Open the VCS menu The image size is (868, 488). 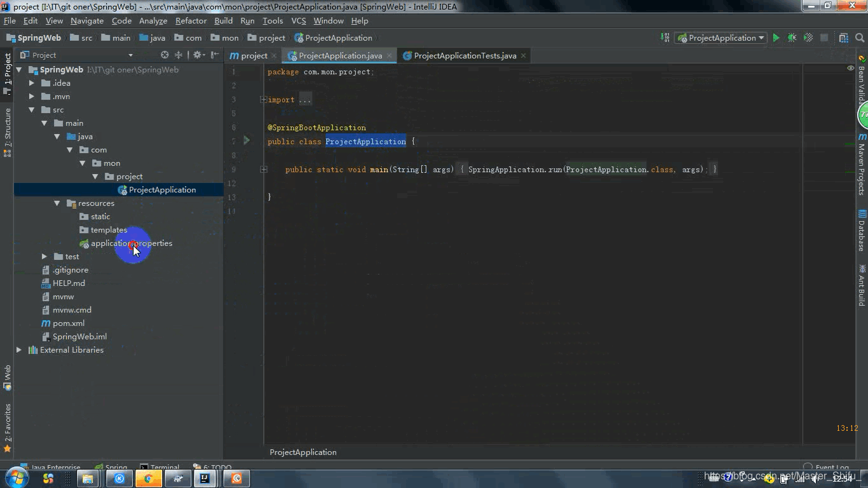tap(299, 21)
